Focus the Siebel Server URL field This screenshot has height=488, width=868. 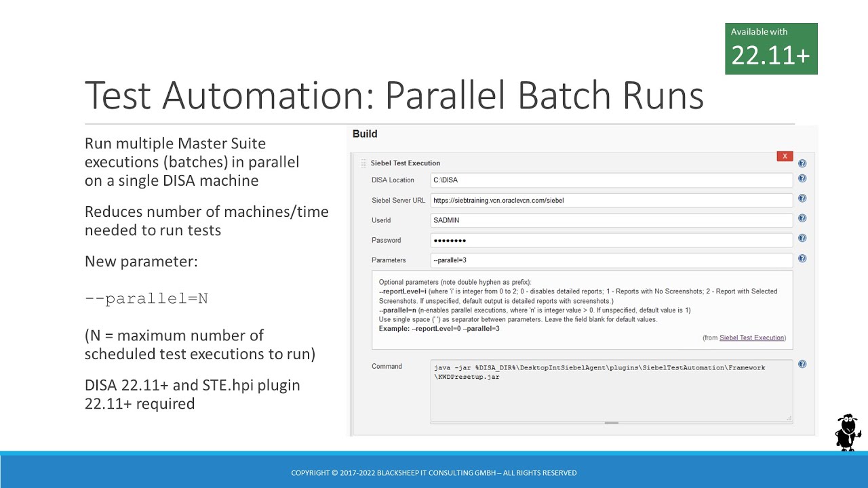point(611,200)
